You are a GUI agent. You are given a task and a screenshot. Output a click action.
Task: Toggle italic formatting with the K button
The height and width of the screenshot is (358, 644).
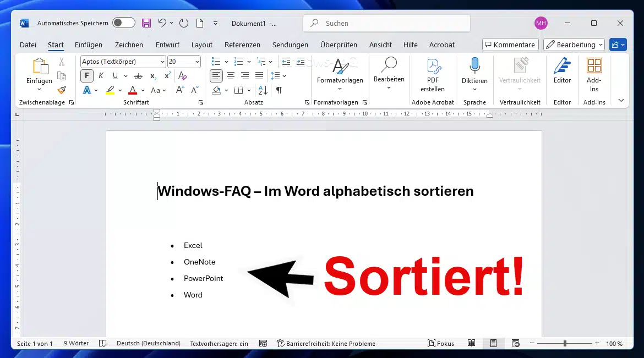click(101, 76)
